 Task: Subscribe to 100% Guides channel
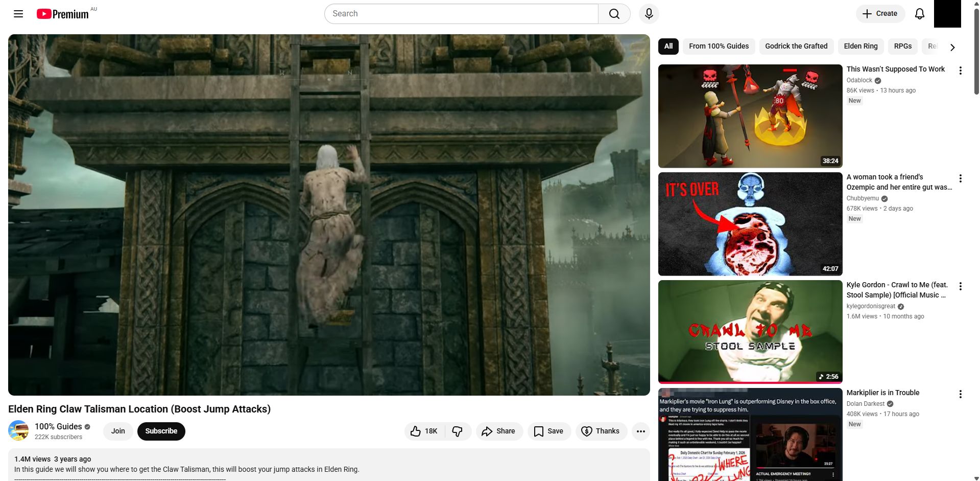coord(161,431)
